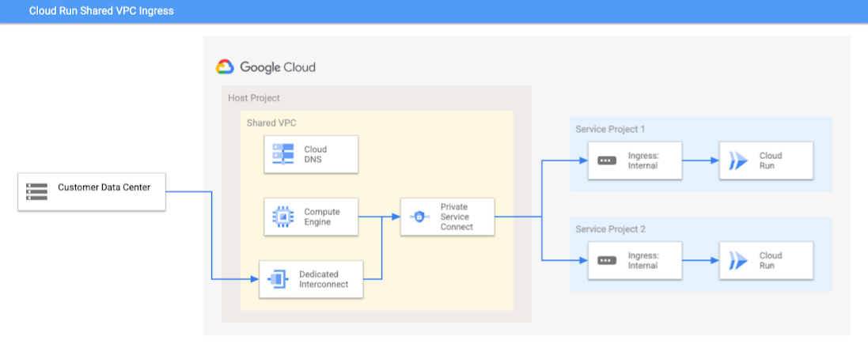This screenshot has width=868, height=359.
Task: Select the 'Private Service Connect' label text
Action: [457, 217]
